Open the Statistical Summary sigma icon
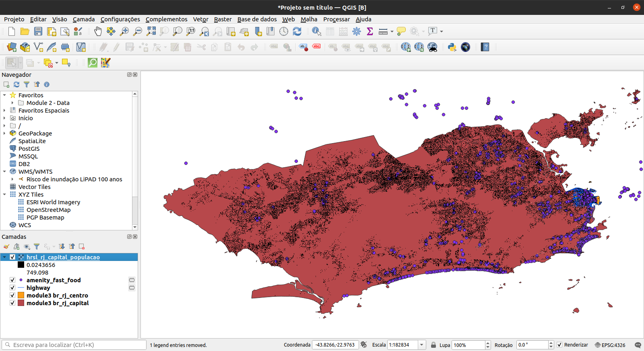 pyautogui.click(x=370, y=31)
